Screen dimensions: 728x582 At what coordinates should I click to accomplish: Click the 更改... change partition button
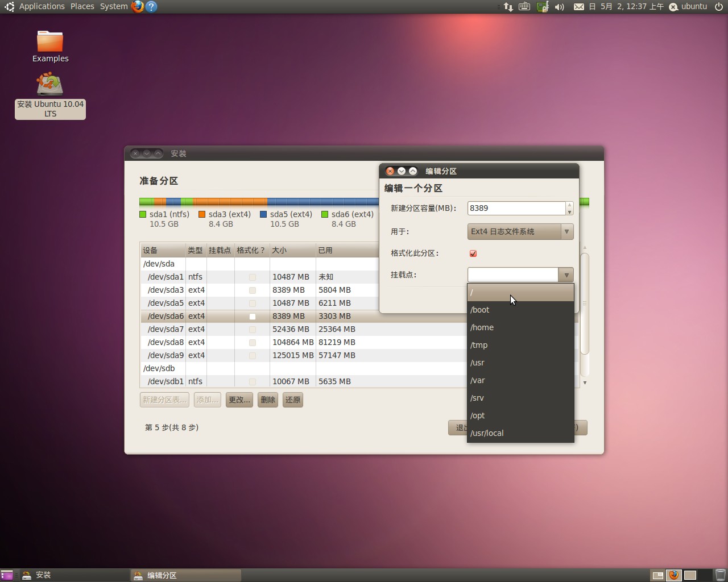tap(239, 400)
